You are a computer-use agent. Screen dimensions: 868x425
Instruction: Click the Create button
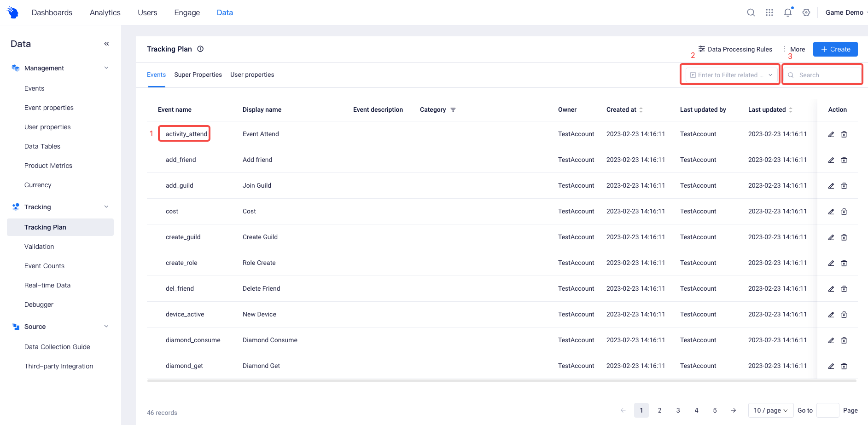(x=835, y=49)
